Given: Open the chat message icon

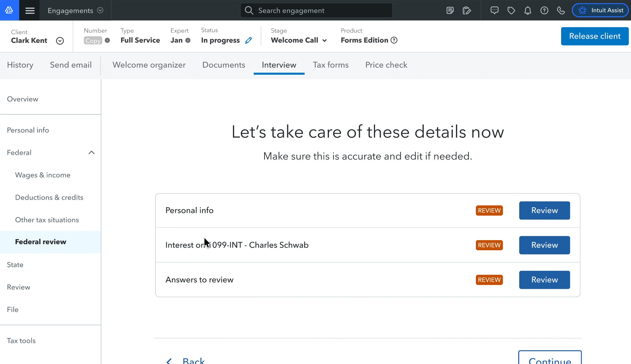Looking at the screenshot, I should click(x=494, y=10).
